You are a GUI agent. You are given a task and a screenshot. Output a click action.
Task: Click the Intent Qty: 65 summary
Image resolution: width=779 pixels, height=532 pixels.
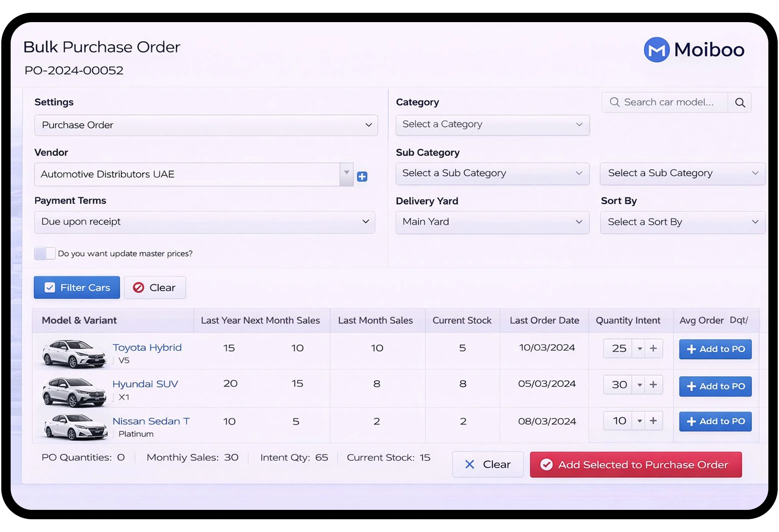click(x=294, y=458)
